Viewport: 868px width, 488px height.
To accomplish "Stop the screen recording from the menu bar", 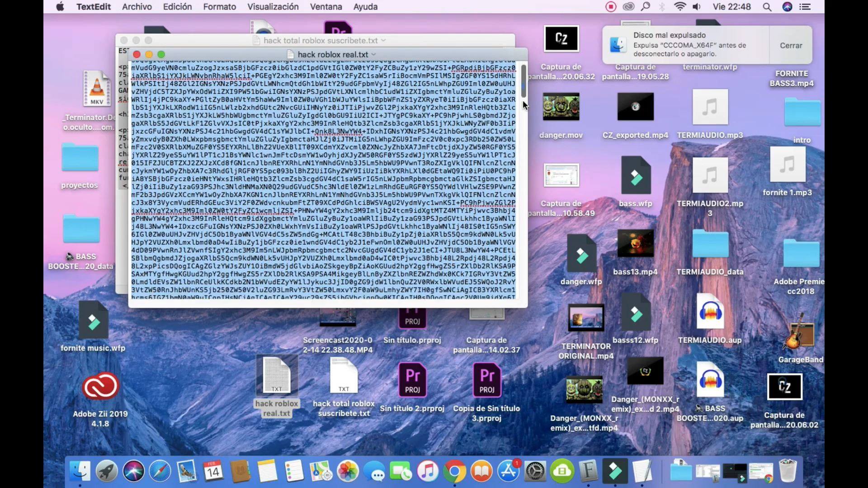I will pyautogui.click(x=611, y=7).
